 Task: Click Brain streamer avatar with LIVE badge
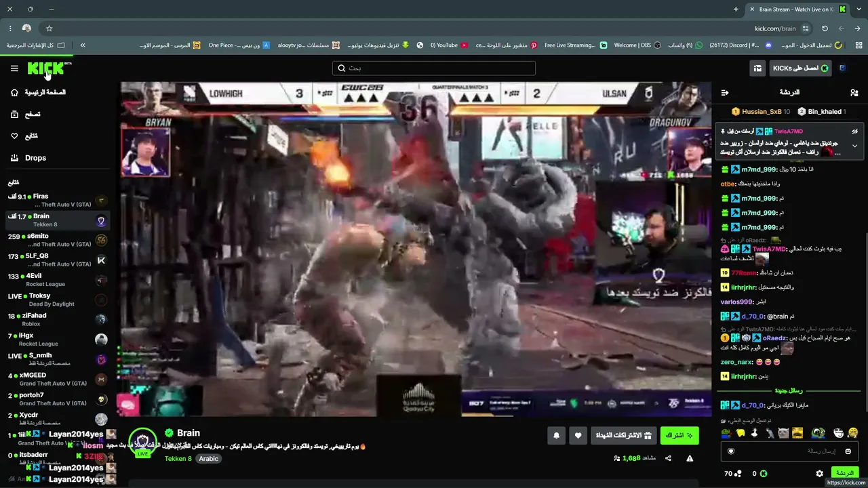[x=143, y=442]
